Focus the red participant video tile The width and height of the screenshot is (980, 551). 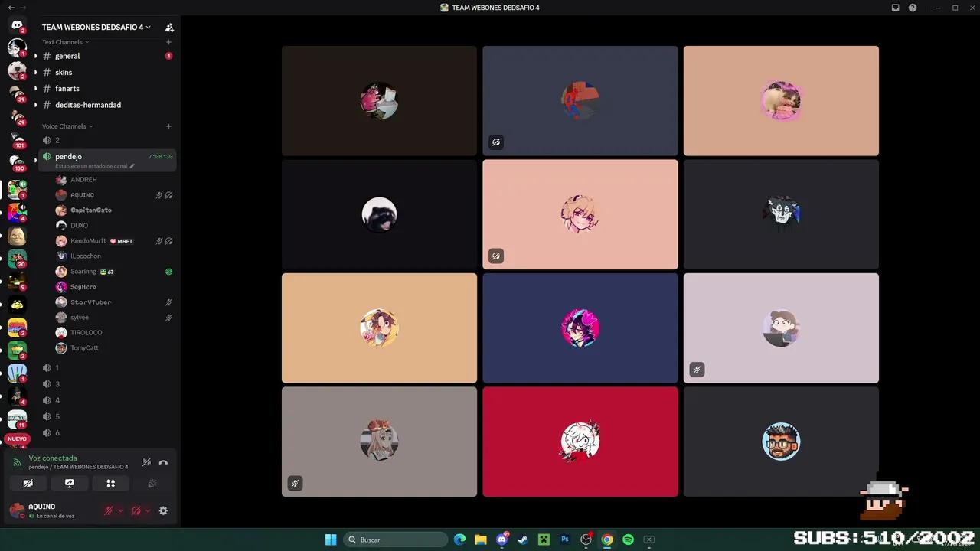click(x=580, y=442)
